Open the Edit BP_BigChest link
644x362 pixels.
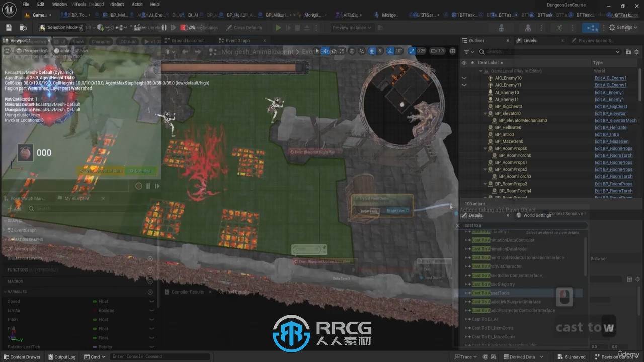611,106
